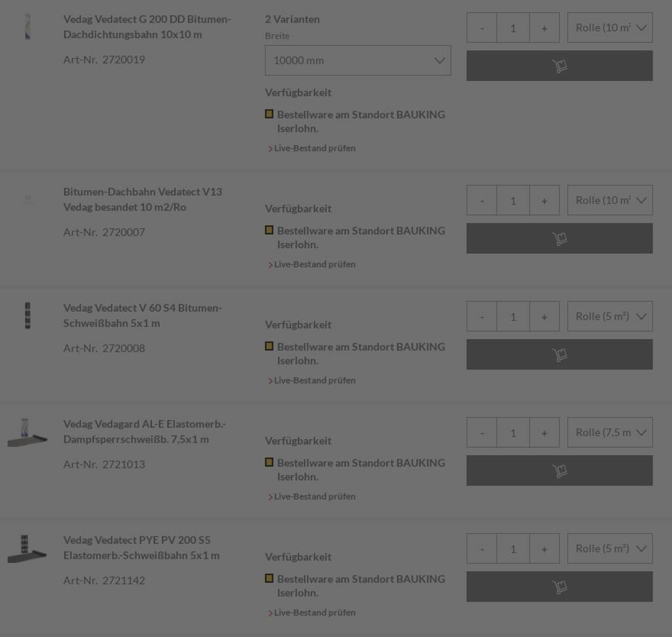Click Live-Bestand prüfen for article 2720008
The height and width of the screenshot is (637, 672).
pos(314,380)
